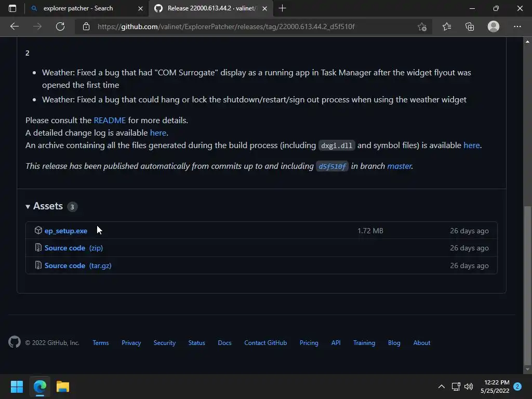Close the Release 22000.613.44.2 tab
Screen dimensions: 532x399
point(264,8)
